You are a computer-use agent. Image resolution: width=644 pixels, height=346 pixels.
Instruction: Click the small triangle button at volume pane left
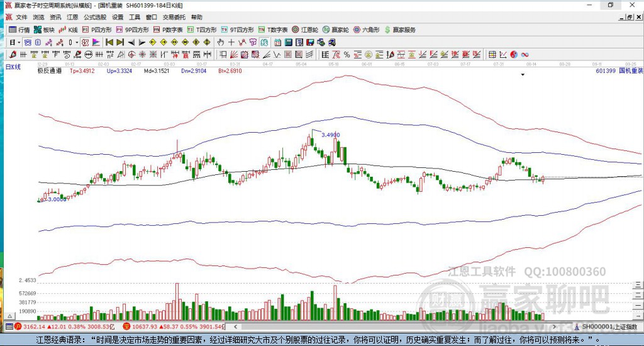pos(10,316)
